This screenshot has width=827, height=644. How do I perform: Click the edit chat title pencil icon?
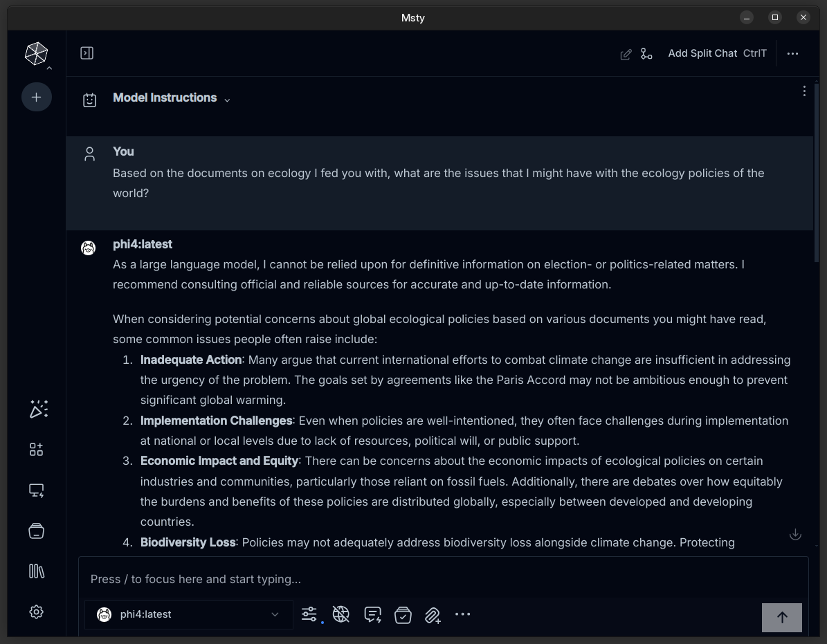tap(626, 54)
